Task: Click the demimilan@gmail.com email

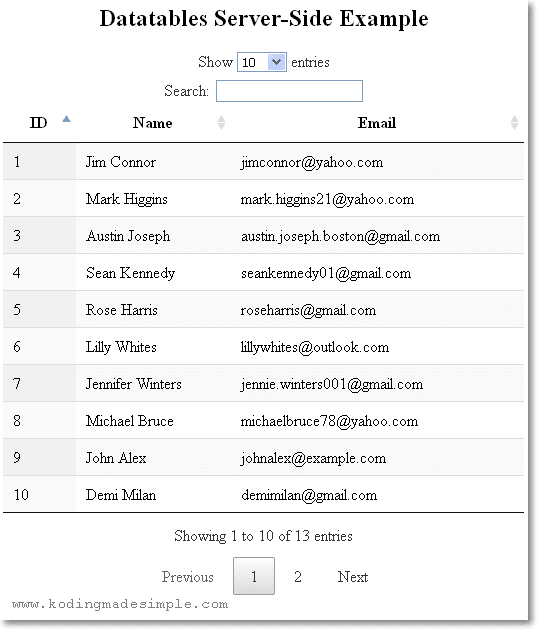Action: (309, 495)
